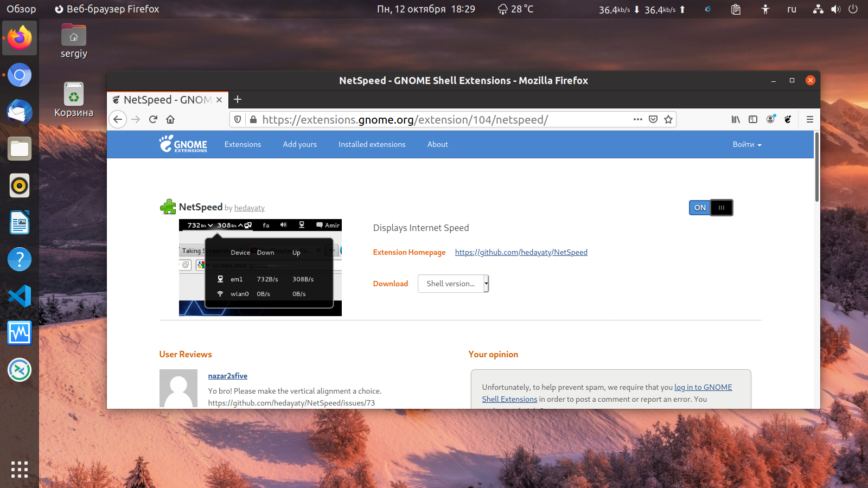Click the forward navigation arrow
Image resolution: width=868 pixels, height=488 pixels.
pos(136,119)
